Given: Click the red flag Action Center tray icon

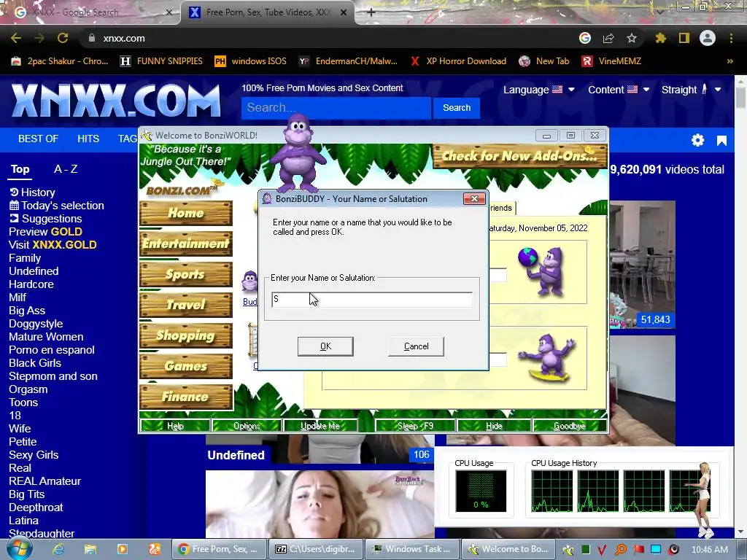Looking at the screenshot, I should [x=639, y=550].
